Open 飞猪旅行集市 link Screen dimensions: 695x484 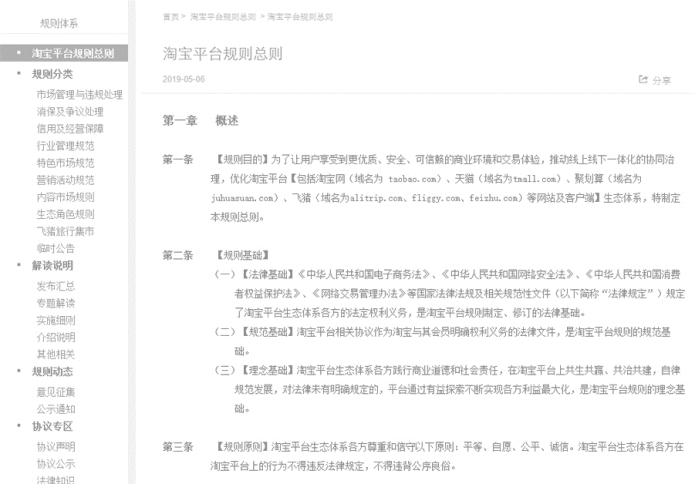point(66,231)
